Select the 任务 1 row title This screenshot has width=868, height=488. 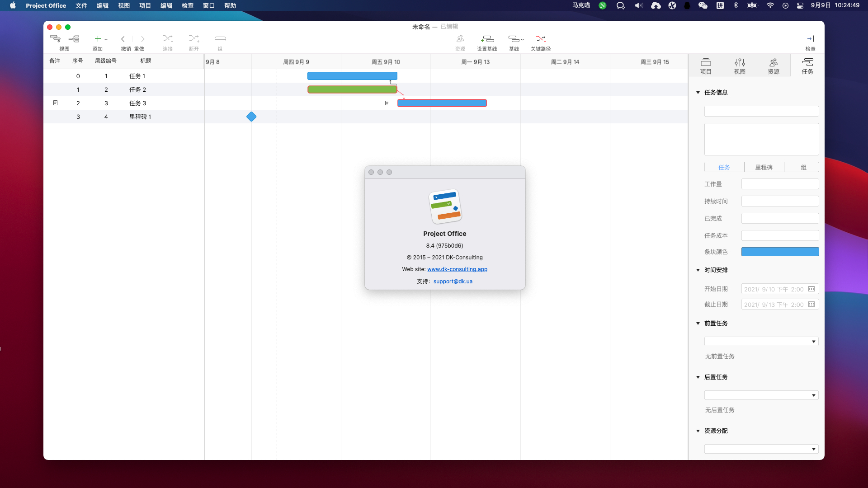point(137,76)
